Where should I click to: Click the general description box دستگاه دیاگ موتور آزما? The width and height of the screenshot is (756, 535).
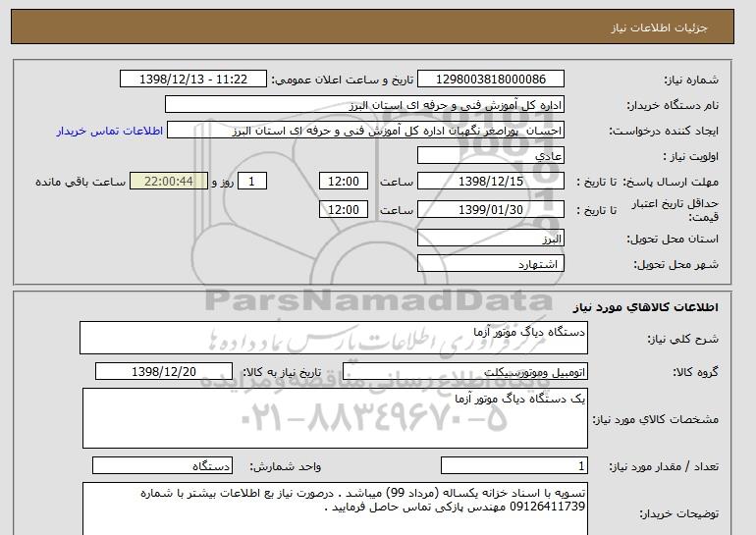[x=334, y=338]
